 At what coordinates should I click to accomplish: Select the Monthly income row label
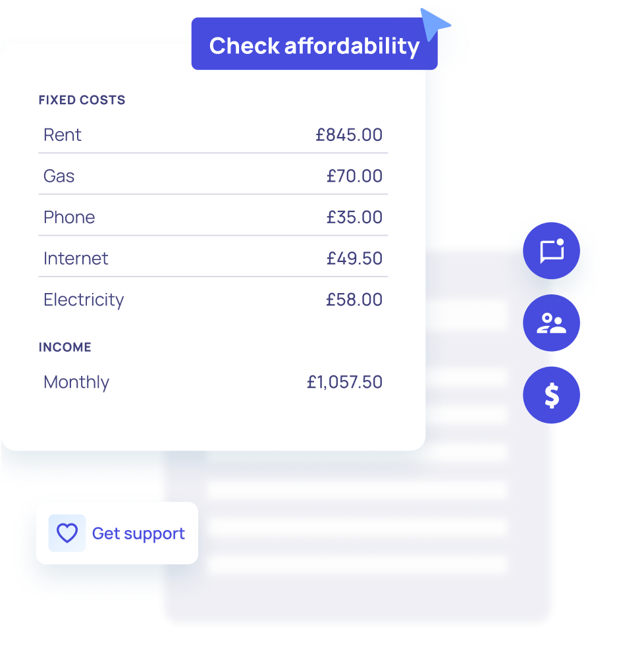[76, 382]
